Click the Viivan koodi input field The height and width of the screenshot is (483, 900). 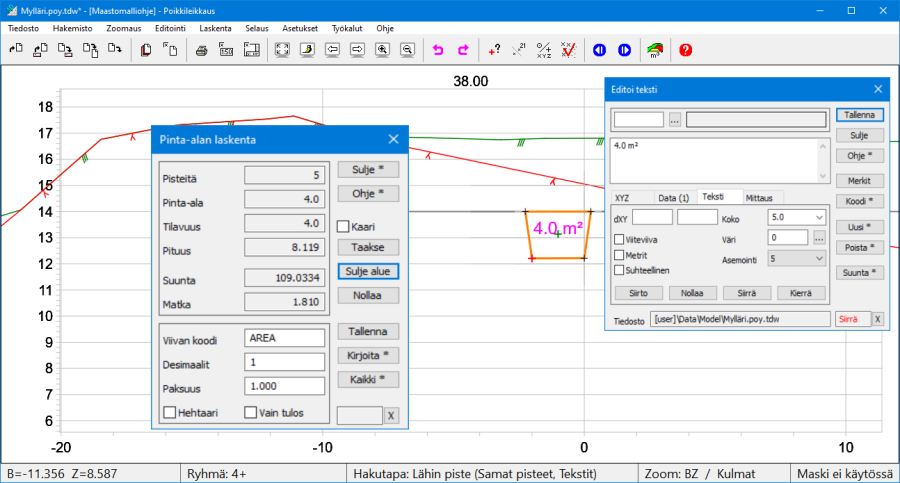(284, 338)
